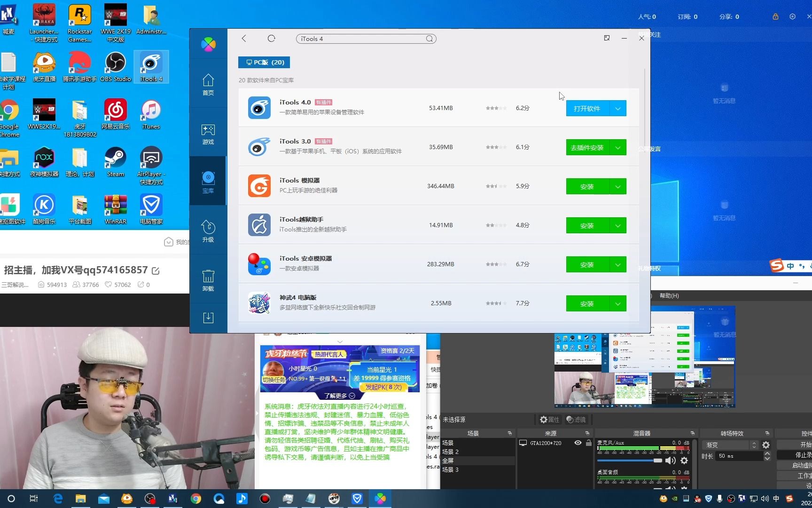Toggle visibility of GTA1200*720 source
The height and width of the screenshot is (508, 812).
point(578,443)
